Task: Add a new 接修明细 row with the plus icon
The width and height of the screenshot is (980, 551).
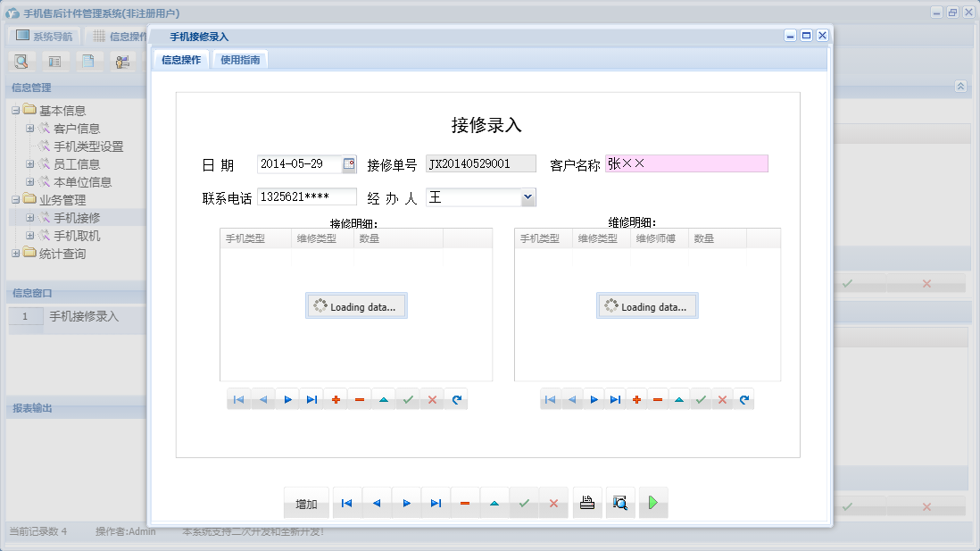Action: 336,399
